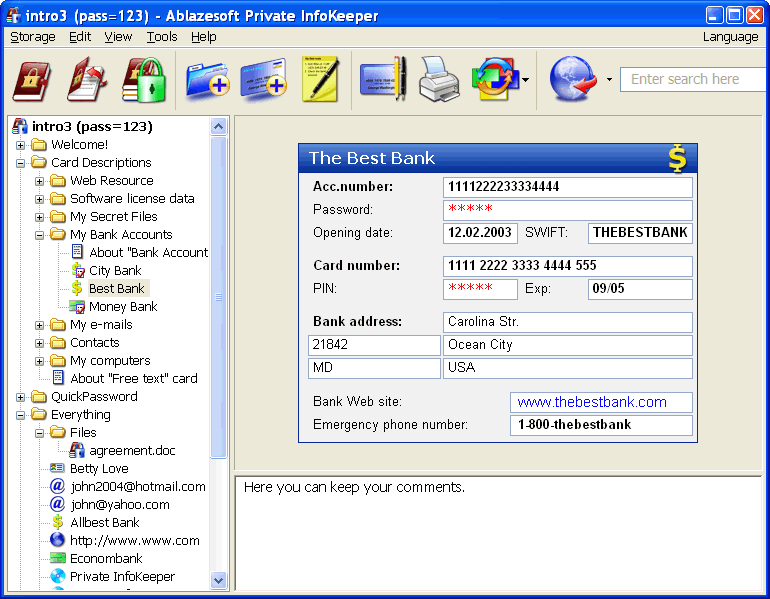The image size is (770, 599).
Task: Click the open storage red book icon
Action: (x=31, y=80)
